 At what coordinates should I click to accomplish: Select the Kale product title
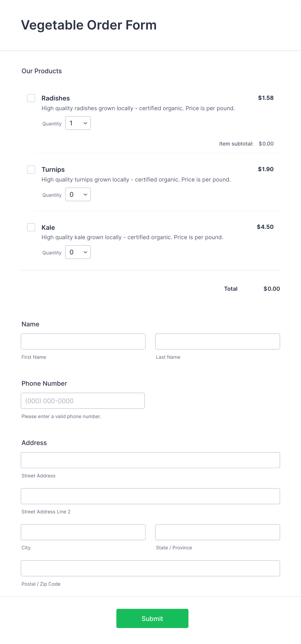(48, 227)
